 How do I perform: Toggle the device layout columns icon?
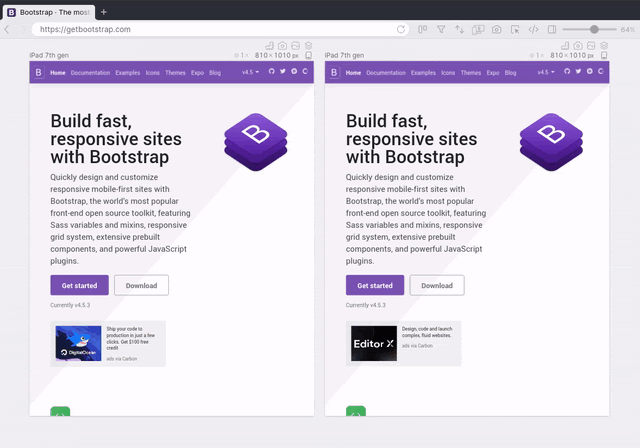423,30
